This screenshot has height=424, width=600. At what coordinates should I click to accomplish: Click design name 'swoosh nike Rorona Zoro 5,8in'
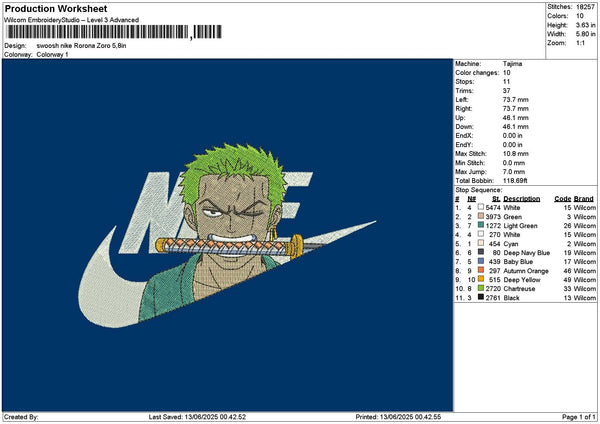coord(82,46)
